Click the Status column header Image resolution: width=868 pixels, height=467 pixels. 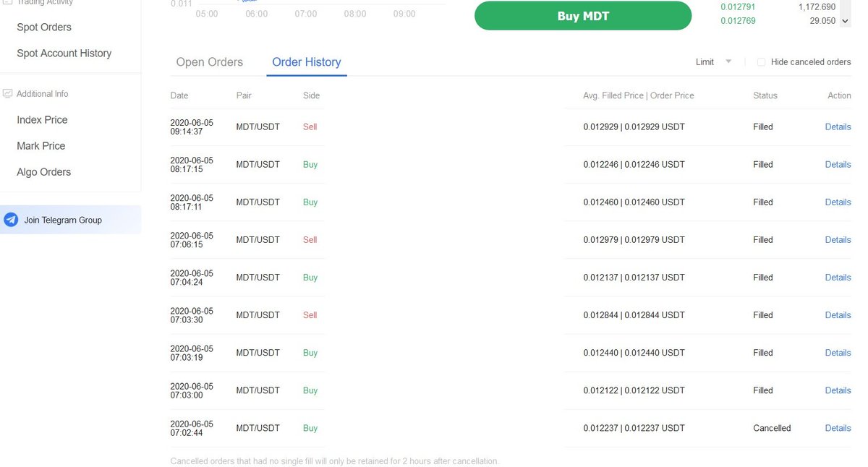pyautogui.click(x=765, y=95)
